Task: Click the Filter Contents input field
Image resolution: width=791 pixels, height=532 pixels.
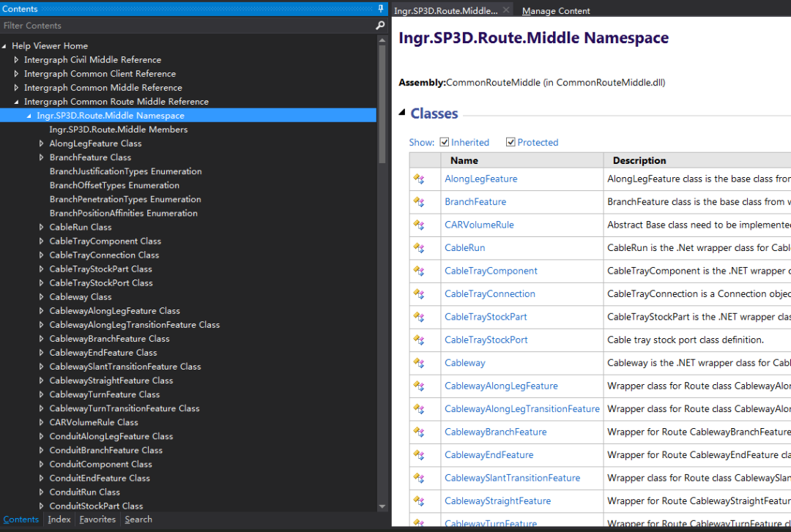Action: click(x=187, y=25)
